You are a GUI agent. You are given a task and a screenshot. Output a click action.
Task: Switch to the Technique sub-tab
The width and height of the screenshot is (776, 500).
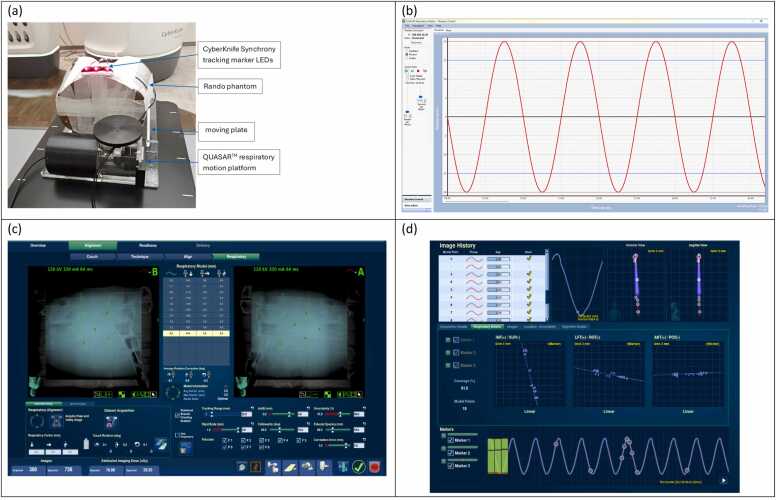pos(140,257)
